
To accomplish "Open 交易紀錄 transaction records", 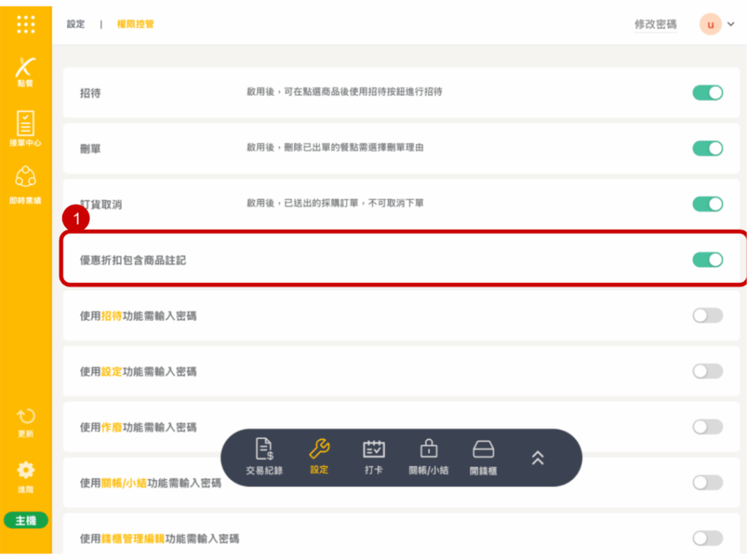I will 264,457.
